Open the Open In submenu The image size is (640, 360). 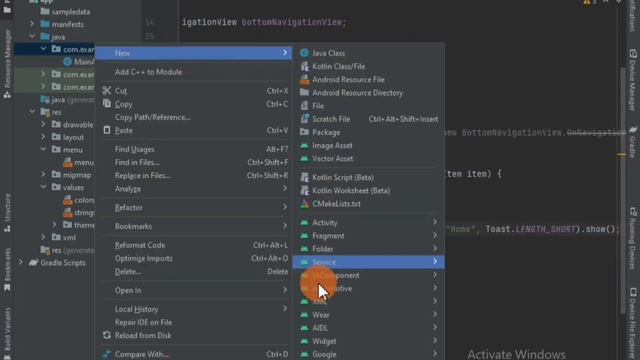click(x=193, y=290)
